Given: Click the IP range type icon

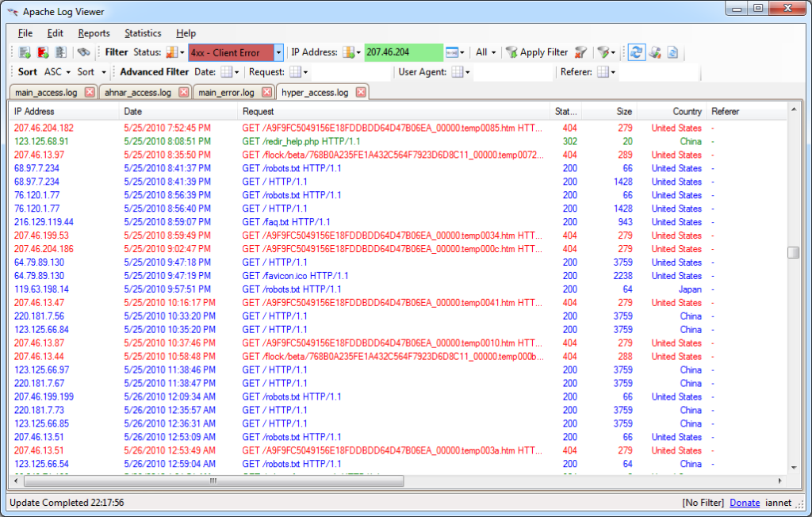Looking at the screenshot, I should pyautogui.click(x=451, y=52).
